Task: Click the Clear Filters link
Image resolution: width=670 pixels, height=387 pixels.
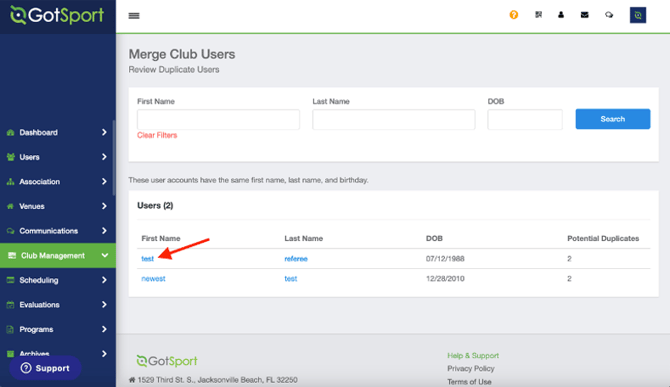Action: pos(157,135)
